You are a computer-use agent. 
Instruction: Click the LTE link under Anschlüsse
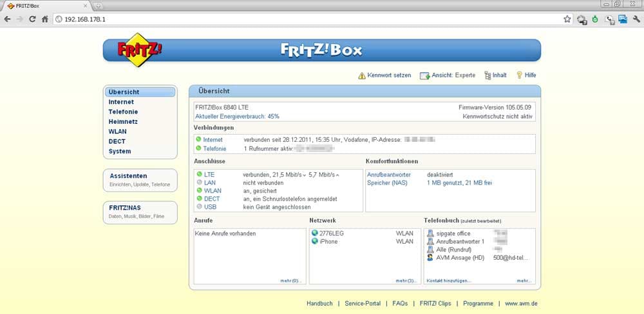point(209,174)
